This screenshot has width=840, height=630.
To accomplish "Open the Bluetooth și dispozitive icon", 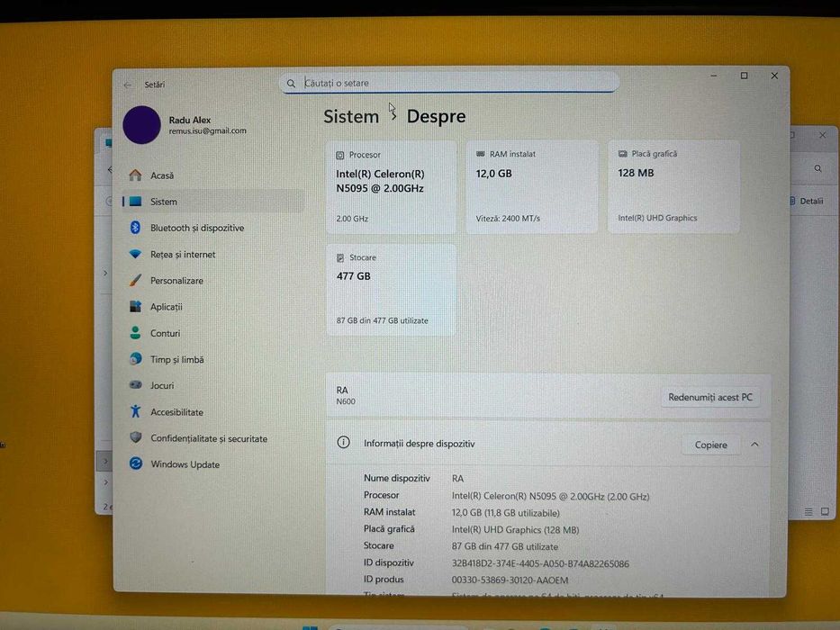I will coord(135,228).
